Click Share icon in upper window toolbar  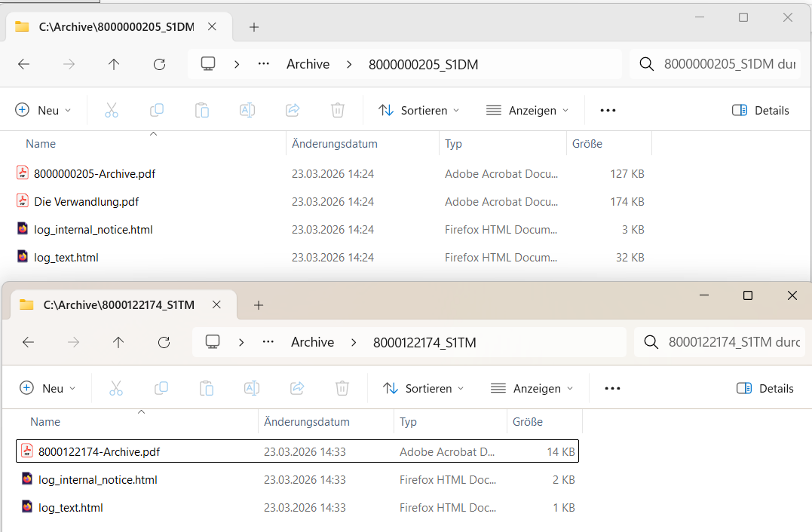[x=293, y=111]
